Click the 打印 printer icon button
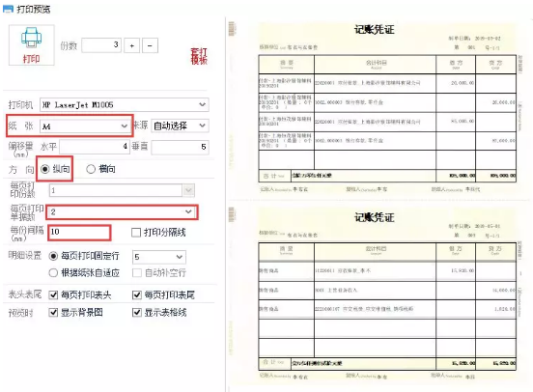The width and height of the screenshot is (533, 392). tap(32, 44)
